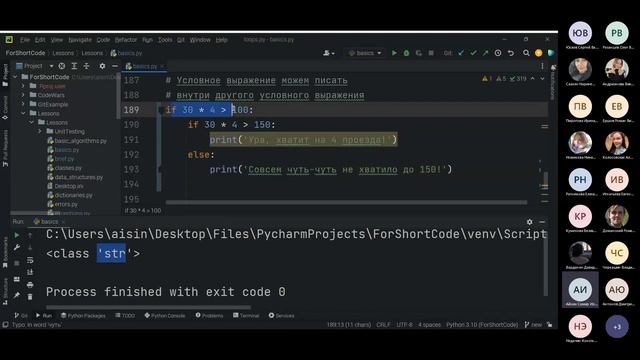Commit changes with the green Git checkmark
Screen dimensions: 640x360
point(473,53)
